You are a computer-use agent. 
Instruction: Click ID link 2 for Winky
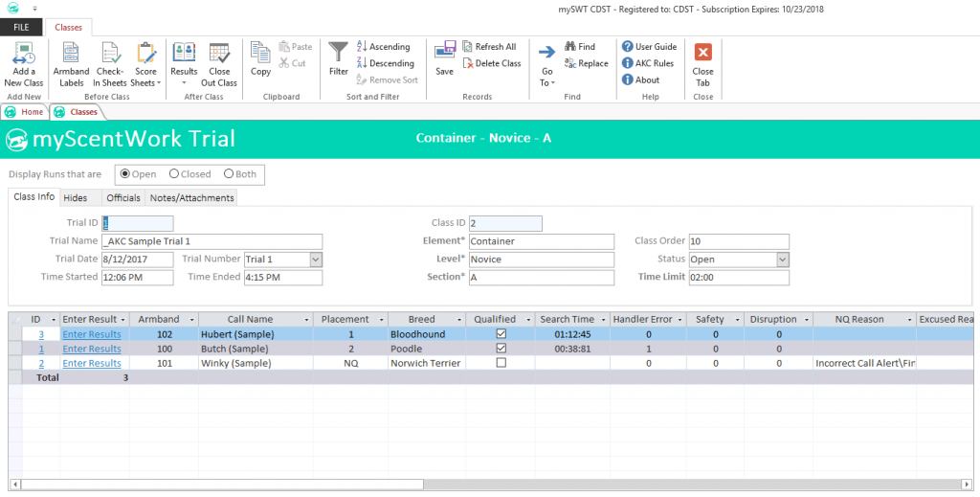tap(41, 363)
